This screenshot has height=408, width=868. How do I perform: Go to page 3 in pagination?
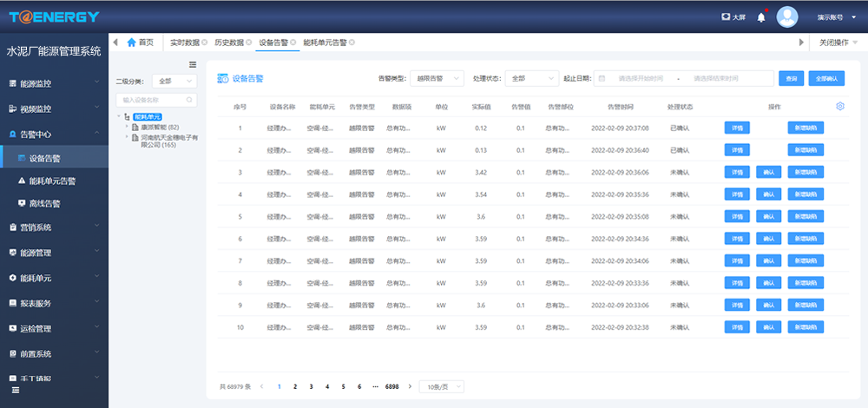(x=311, y=386)
